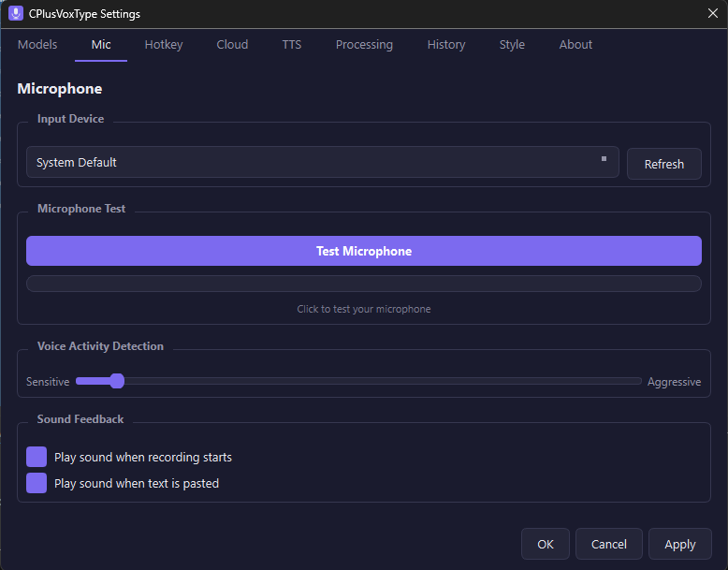Click the CPlusVoxType microphone app icon

pyautogui.click(x=16, y=13)
